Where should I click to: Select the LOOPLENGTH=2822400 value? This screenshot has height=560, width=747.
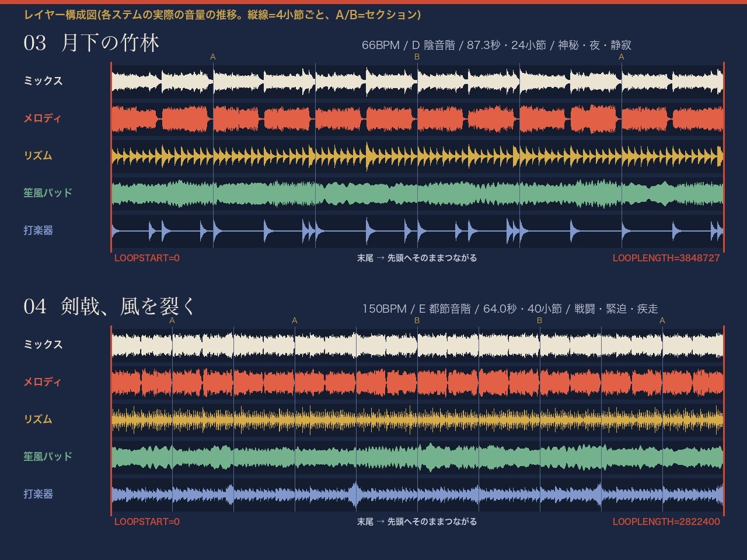(666, 521)
